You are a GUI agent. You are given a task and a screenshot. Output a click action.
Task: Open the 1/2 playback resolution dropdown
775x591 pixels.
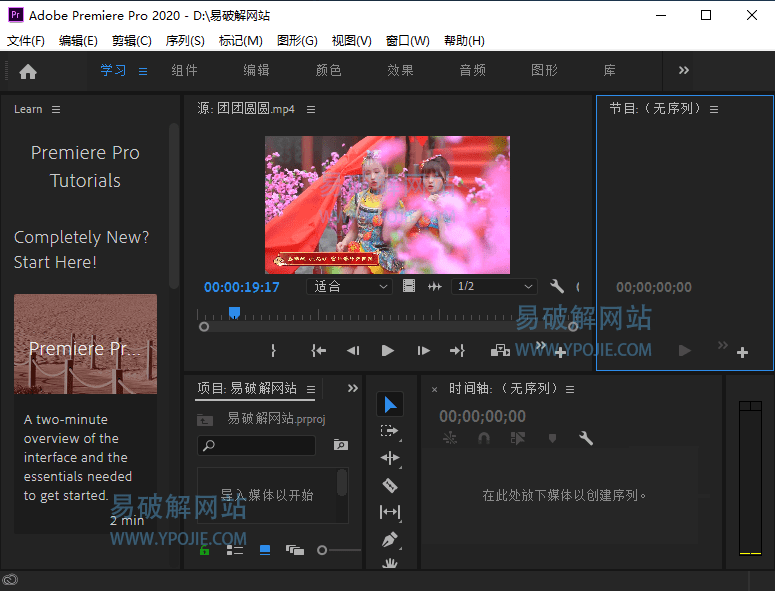(494, 287)
